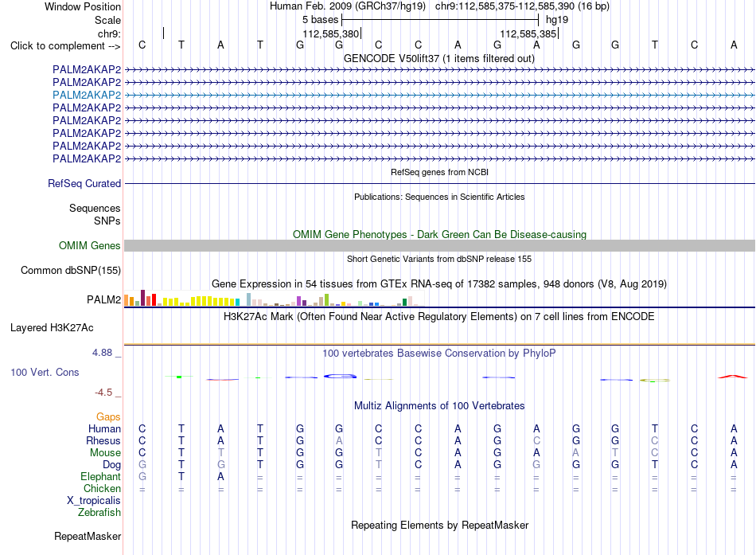Click the 'H3K27Ac Mark' ENCODE track title
This screenshot has width=756, height=555.
(x=439, y=317)
